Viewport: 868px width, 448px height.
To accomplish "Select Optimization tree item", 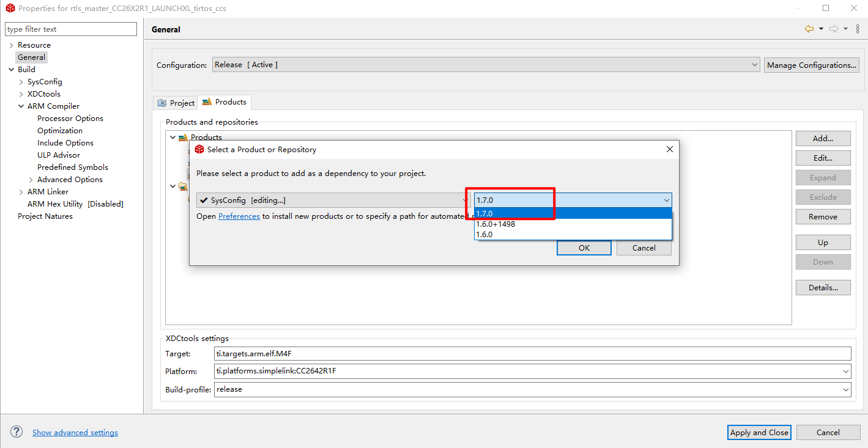I will point(60,131).
